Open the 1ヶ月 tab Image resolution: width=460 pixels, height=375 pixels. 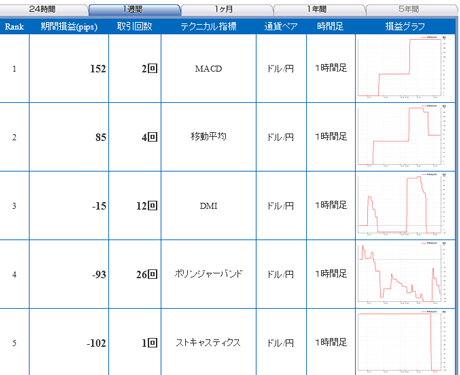227,9
